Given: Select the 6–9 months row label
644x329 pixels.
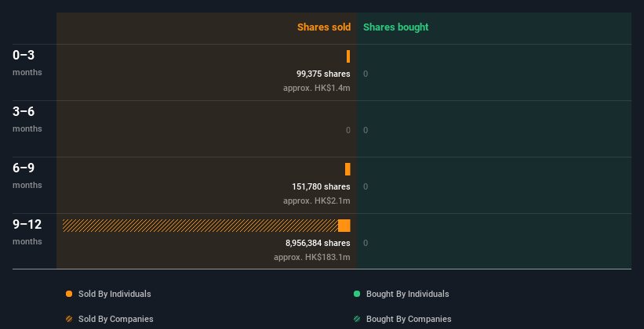Looking at the screenshot, I should pos(27,175).
